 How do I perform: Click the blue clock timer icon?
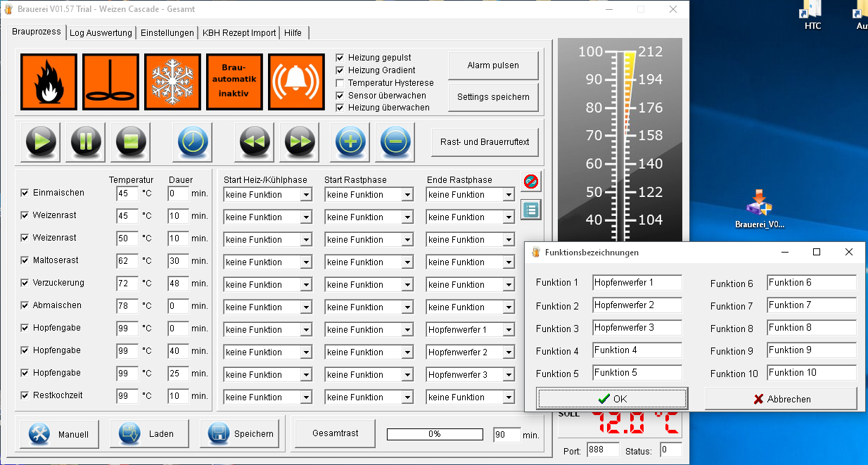[x=192, y=142]
